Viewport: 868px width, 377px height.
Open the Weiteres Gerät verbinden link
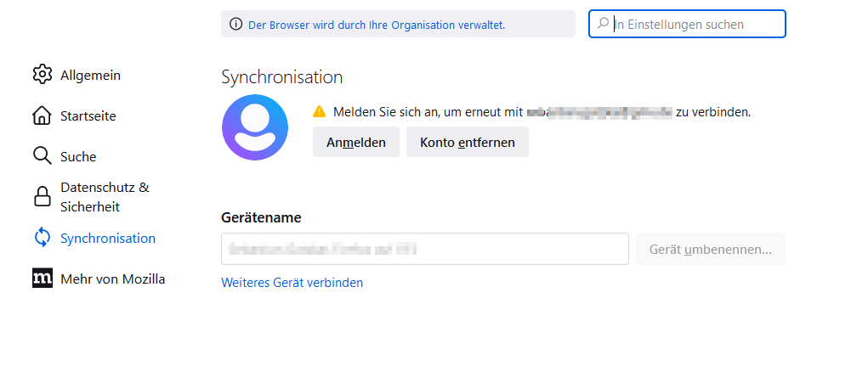[x=292, y=283]
